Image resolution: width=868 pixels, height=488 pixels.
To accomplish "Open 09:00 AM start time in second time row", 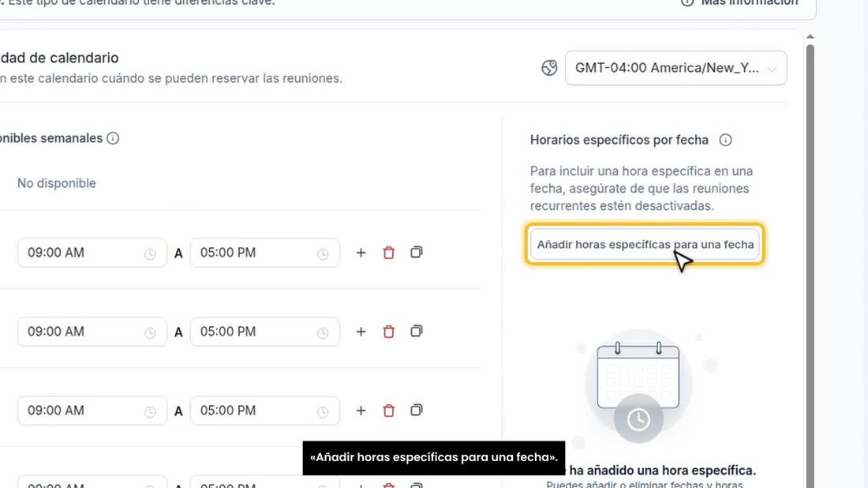I will click(92, 332).
